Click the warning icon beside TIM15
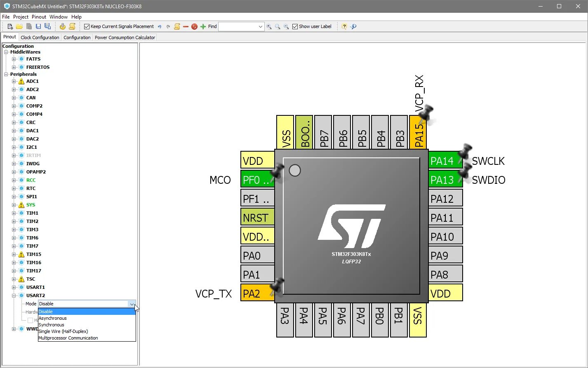 21,255
